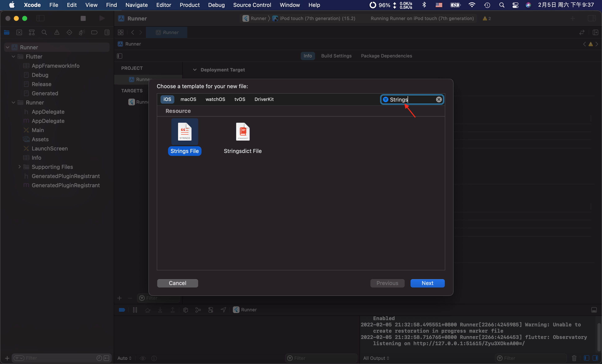
Task: Open the Auto variables view dropdown
Action: click(x=125, y=358)
